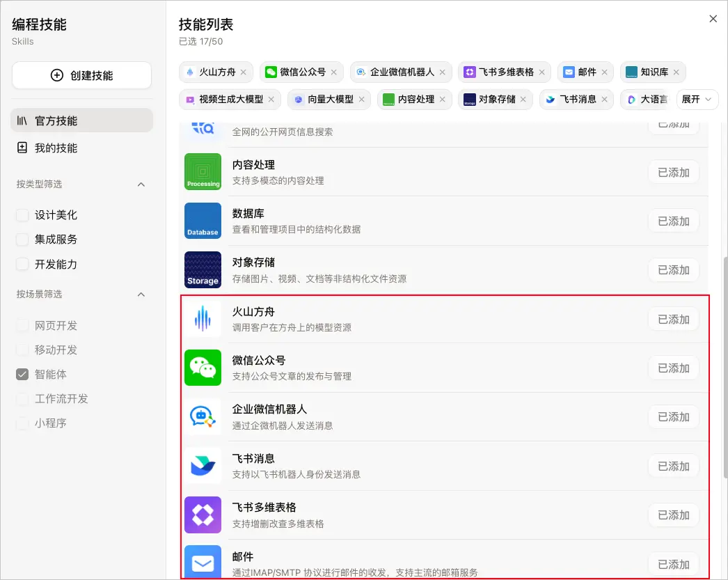Click the 数据库 skill title text
The image size is (728, 580).
248,214
